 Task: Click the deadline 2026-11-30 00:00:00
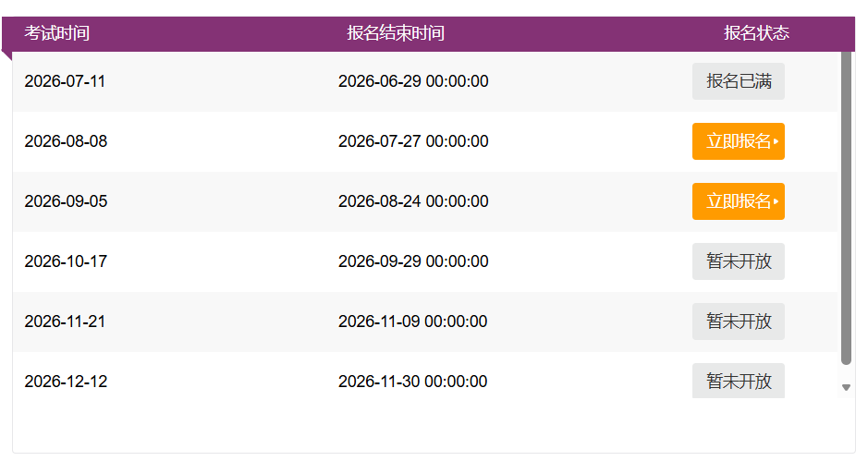coord(412,382)
